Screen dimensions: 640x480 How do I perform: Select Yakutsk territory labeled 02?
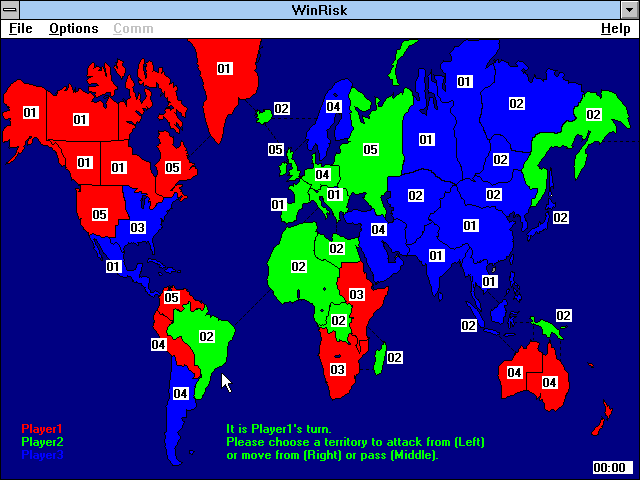point(517,103)
